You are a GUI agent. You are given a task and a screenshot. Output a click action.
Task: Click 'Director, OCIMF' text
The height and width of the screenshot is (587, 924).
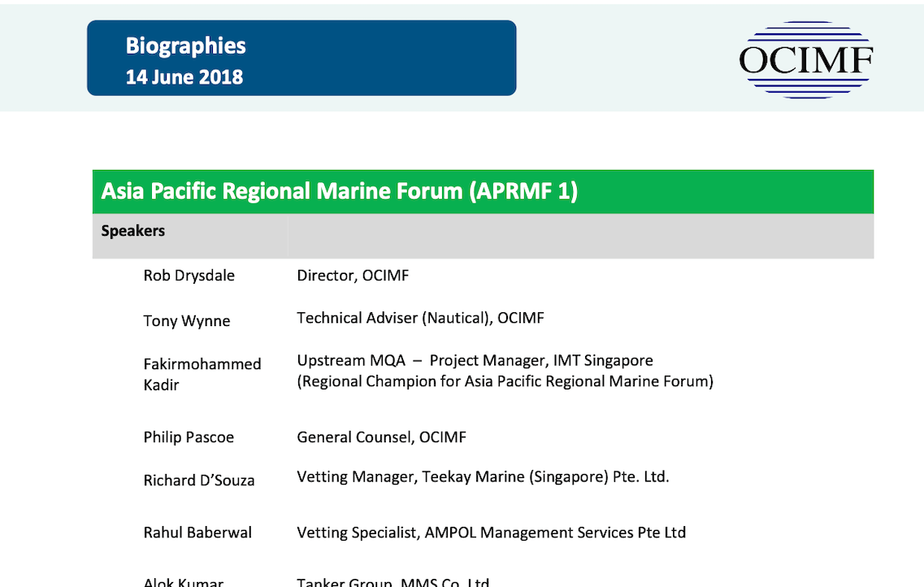353,276
